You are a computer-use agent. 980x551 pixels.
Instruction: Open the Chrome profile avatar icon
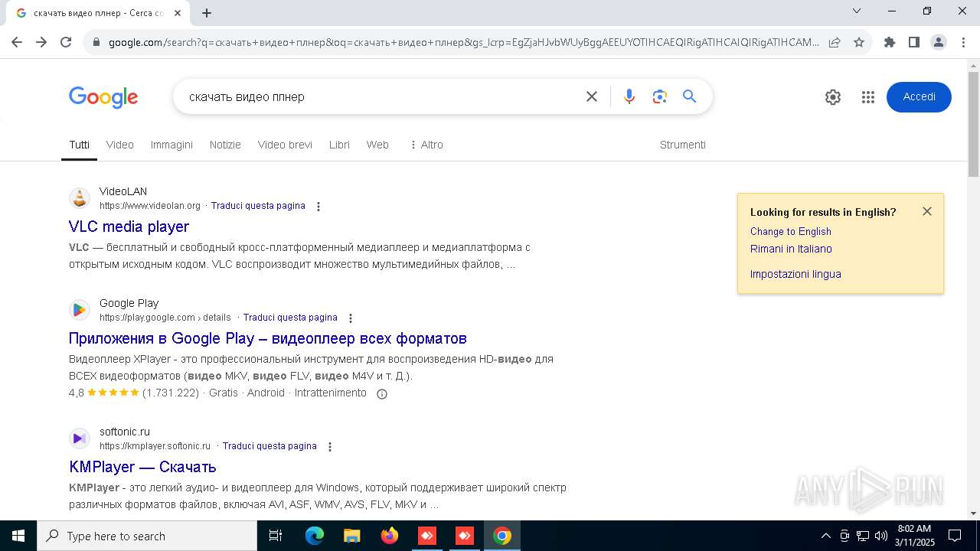click(x=939, y=42)
